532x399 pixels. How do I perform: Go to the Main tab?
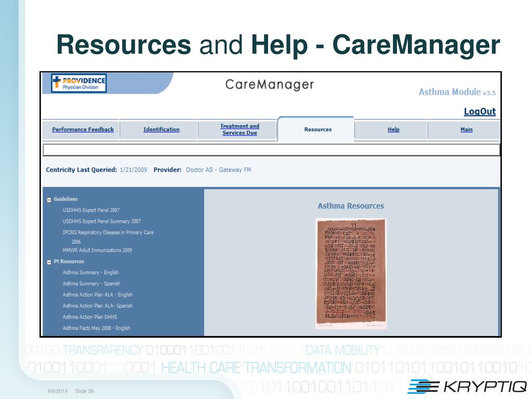click(466, 129)
